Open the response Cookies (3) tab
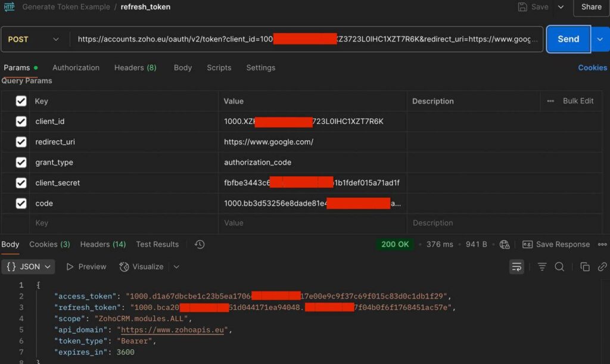This screenshot has width=610, height=364. pos(49,244)
